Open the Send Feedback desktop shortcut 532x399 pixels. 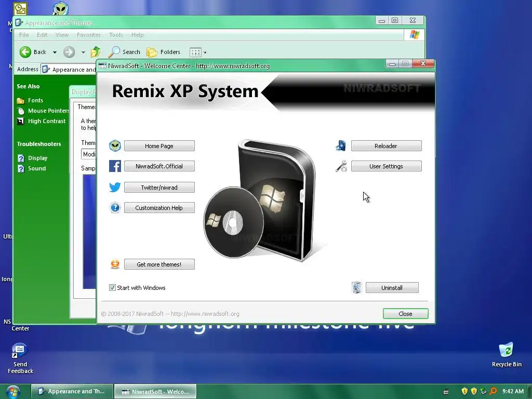(20, 358)
